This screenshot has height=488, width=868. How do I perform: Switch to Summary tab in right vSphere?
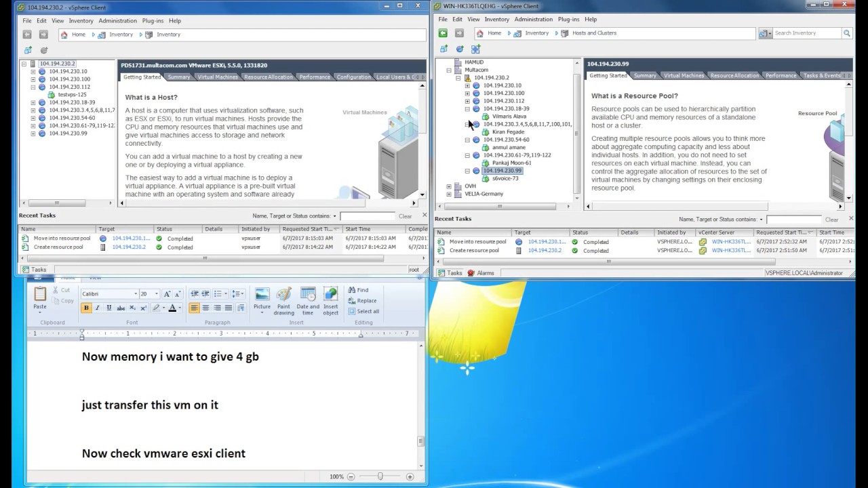pos(645,76)
